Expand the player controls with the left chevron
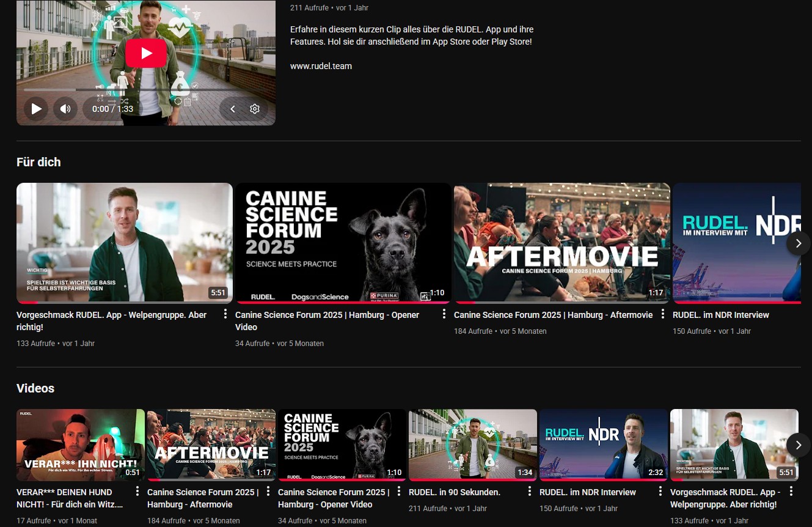The height and width of the screenshot is (527, 812). [233, 109]
